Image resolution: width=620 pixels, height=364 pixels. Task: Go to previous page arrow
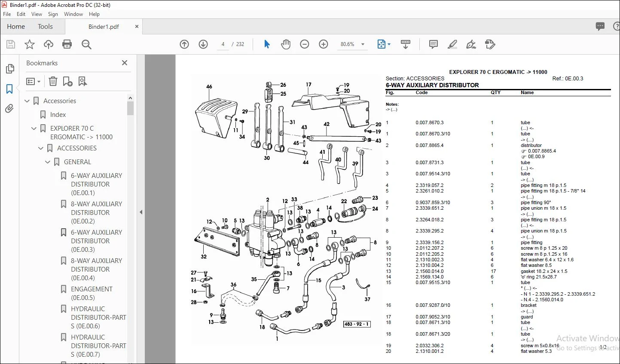(184, 44)
